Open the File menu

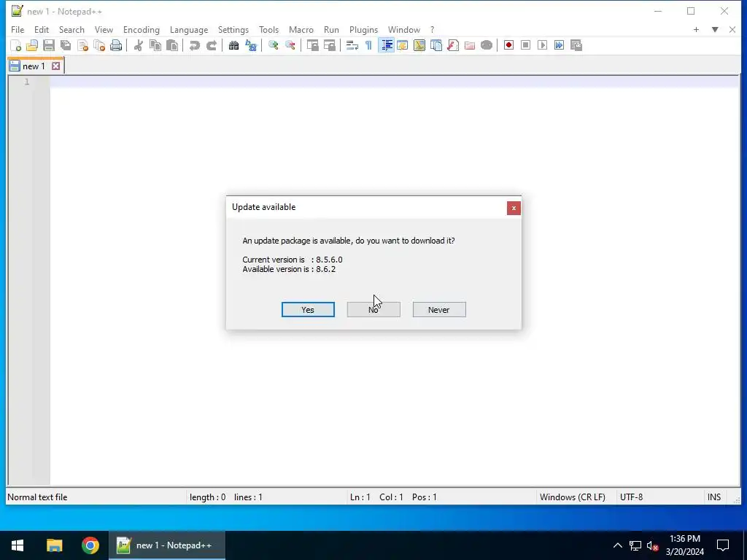18,29
